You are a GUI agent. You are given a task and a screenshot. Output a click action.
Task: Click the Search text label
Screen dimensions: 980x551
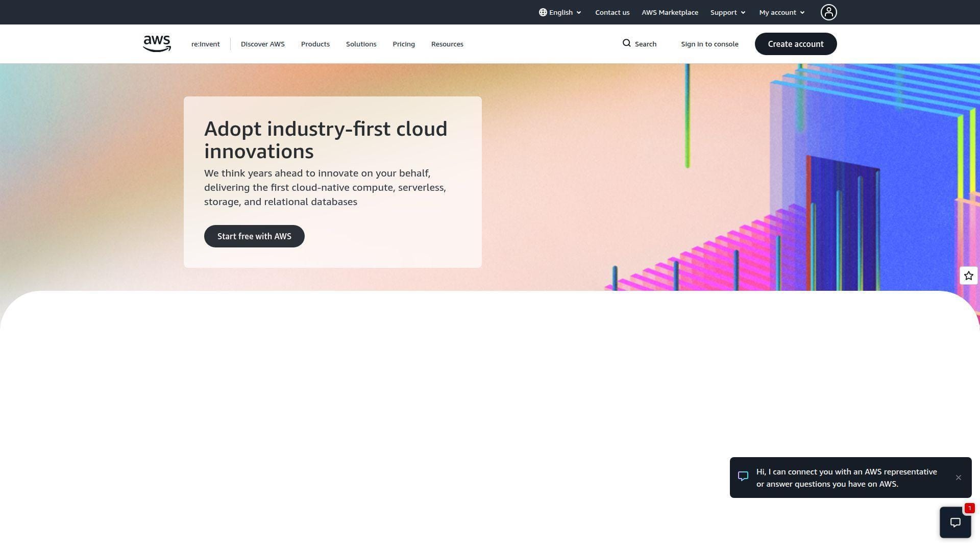click(646, 44)
